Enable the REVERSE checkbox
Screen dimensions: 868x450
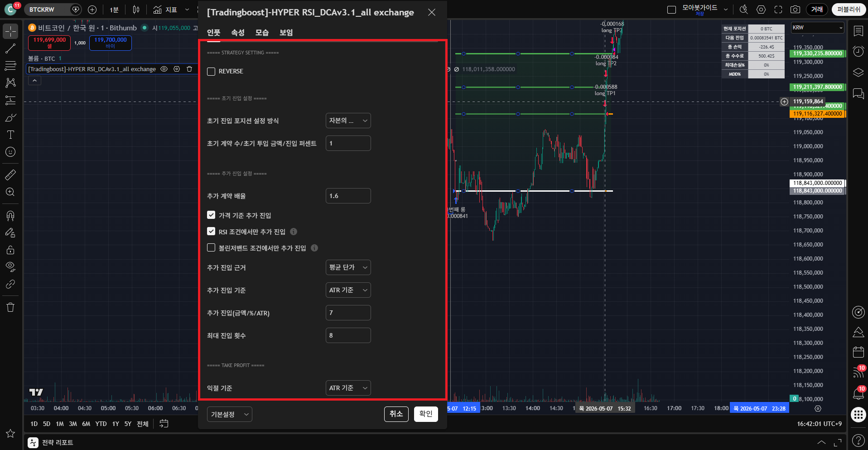coord(211,72)
